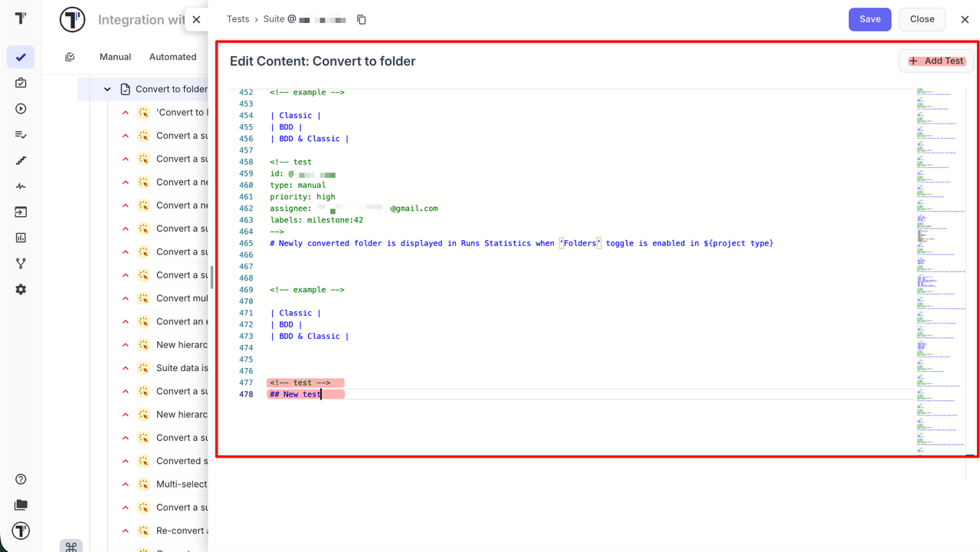Viewport: 980px width, 552px height.
Task: Open the Analytics chart icon in sidebar
Action: click(21, 238)
